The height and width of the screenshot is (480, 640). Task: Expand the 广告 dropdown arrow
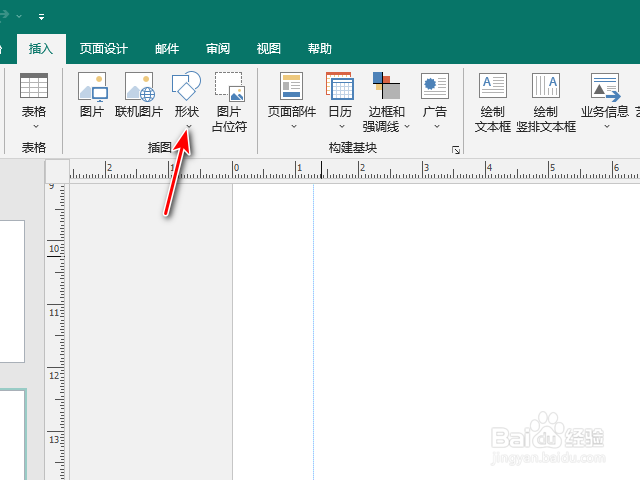coord(437,127)
